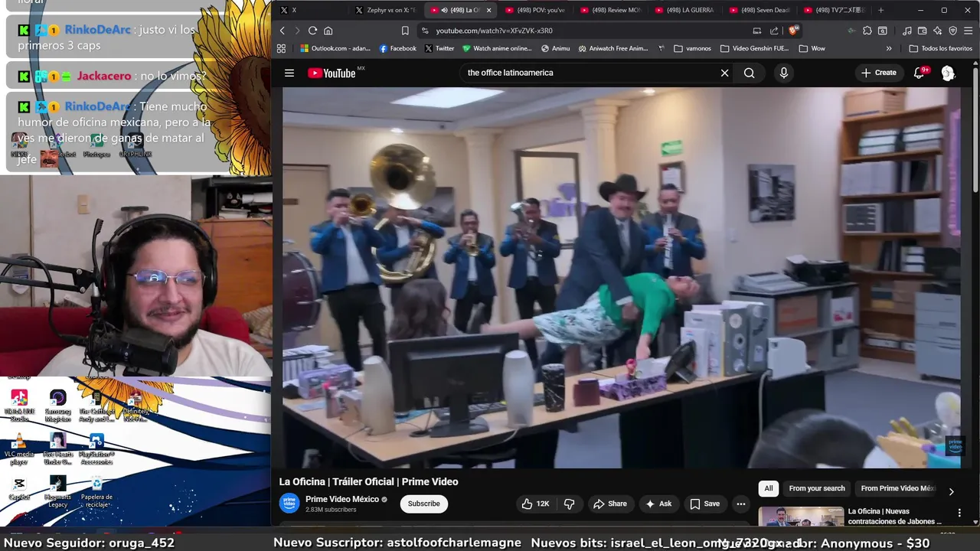Open Brave Leo AI sparkle icon

tap(937, 31)
